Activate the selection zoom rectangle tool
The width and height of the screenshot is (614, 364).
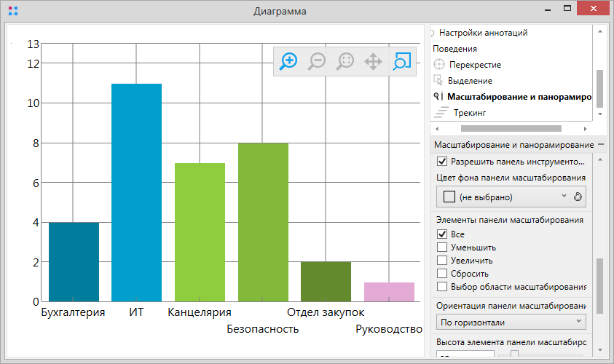[x=401, y=62]
